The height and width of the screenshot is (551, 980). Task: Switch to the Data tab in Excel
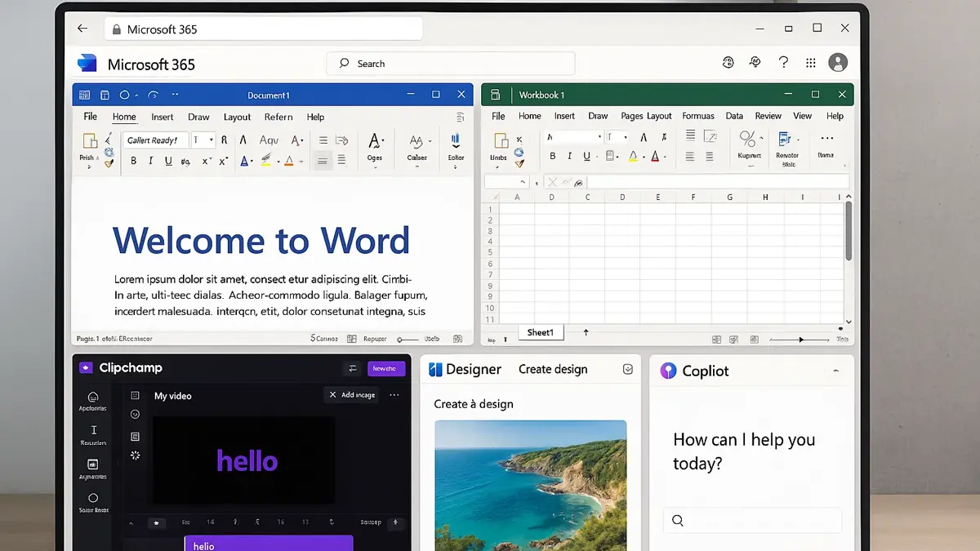tap(734, 116)
